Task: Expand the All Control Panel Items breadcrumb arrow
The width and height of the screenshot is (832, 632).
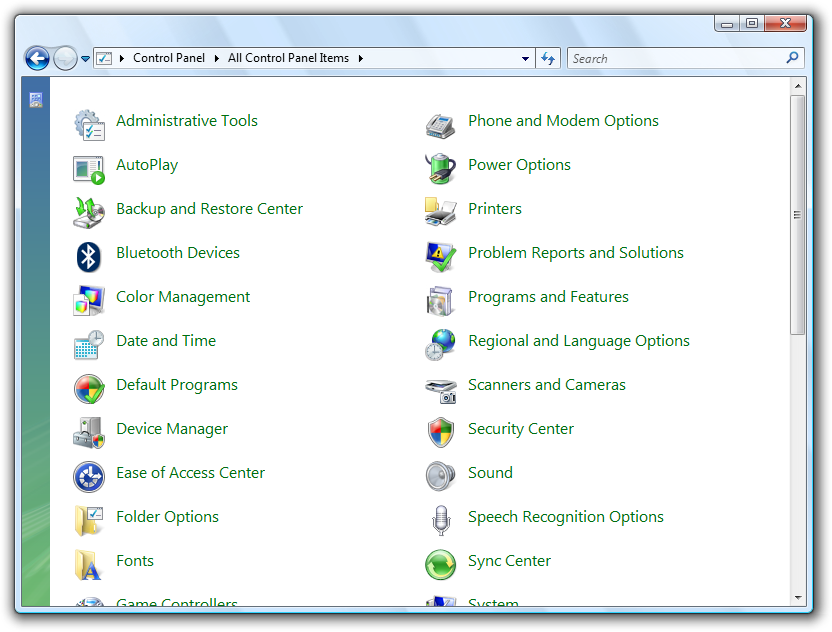Action: point(360,58)
